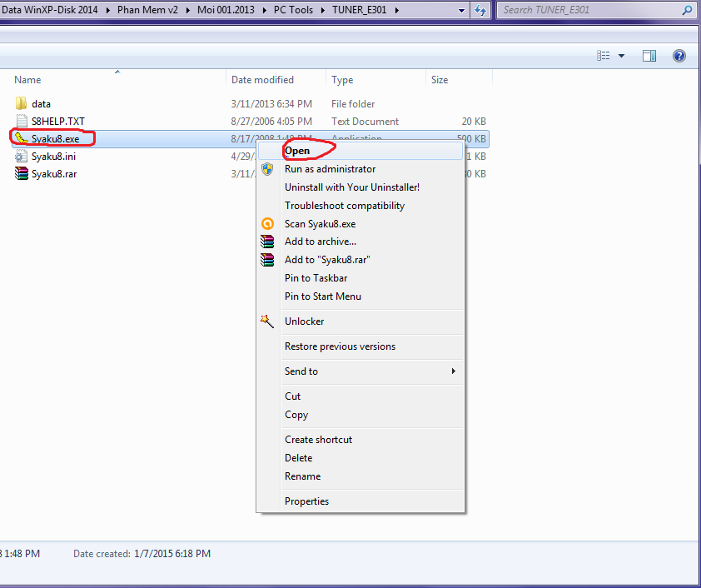Toggle the preview pane icon
Screen dimensions: 701x588
649,56
